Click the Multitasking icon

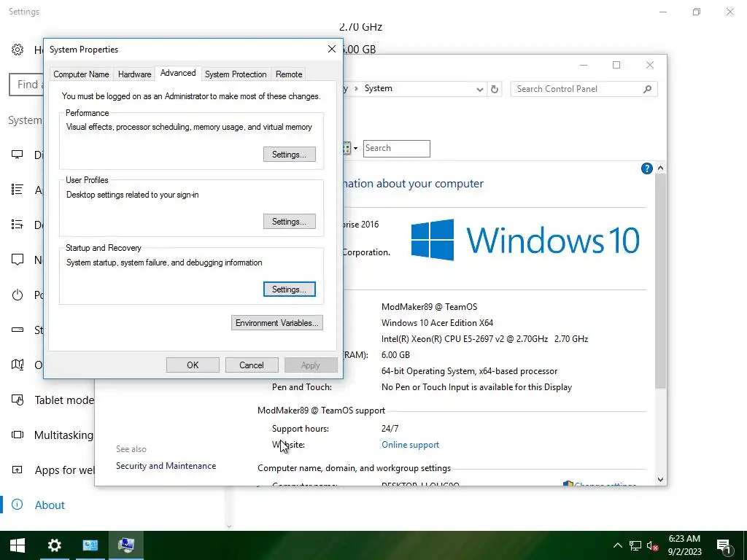click(18, 435)
